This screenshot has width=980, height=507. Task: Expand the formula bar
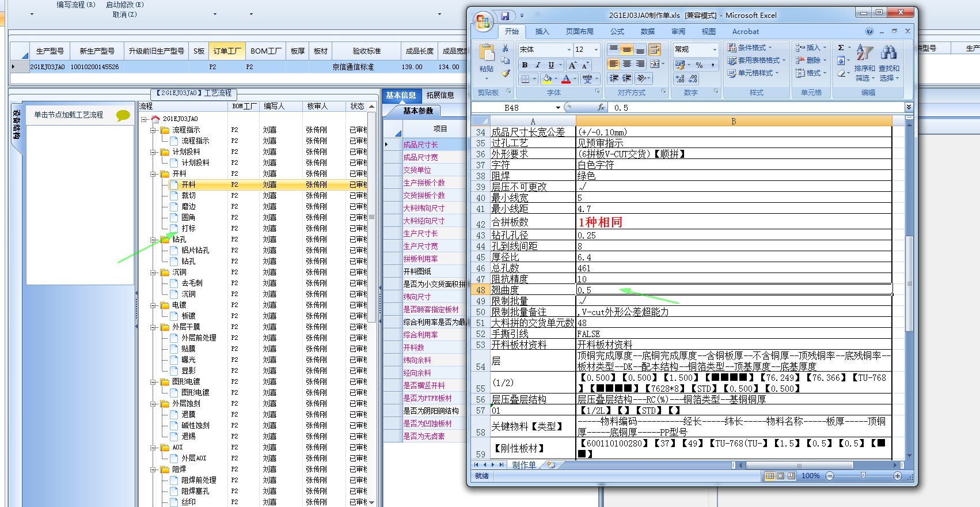click(909, 107)
